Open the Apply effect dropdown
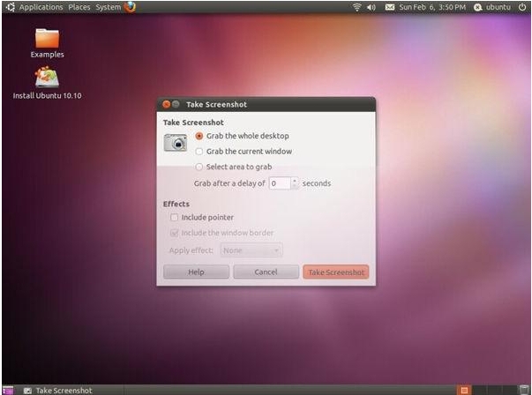This screenshot has width=532, height=395. [x=251, y=250]
